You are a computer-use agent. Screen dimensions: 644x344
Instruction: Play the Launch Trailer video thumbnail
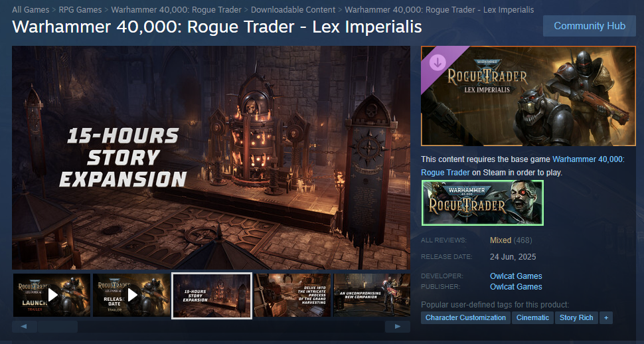pos(52,295)
